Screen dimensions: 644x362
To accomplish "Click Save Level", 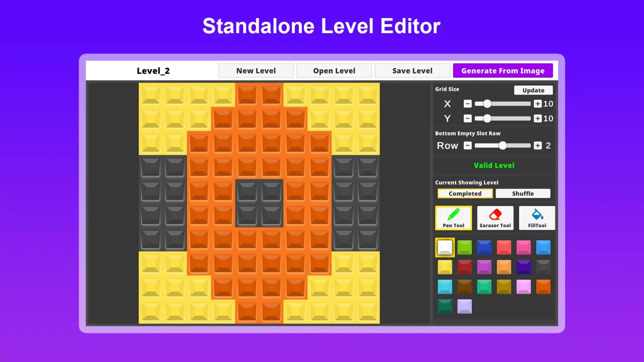I will (412, 70).
